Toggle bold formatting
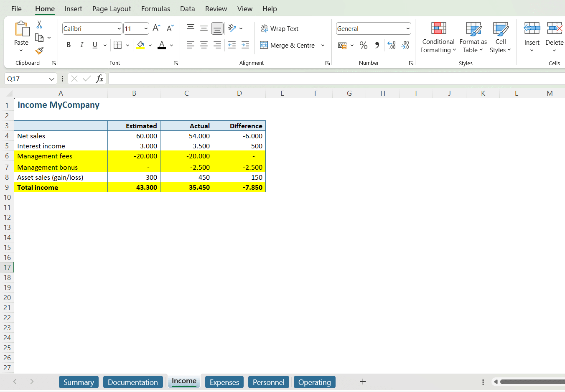Screen dimensions: 565x392 tap(69, 45)
